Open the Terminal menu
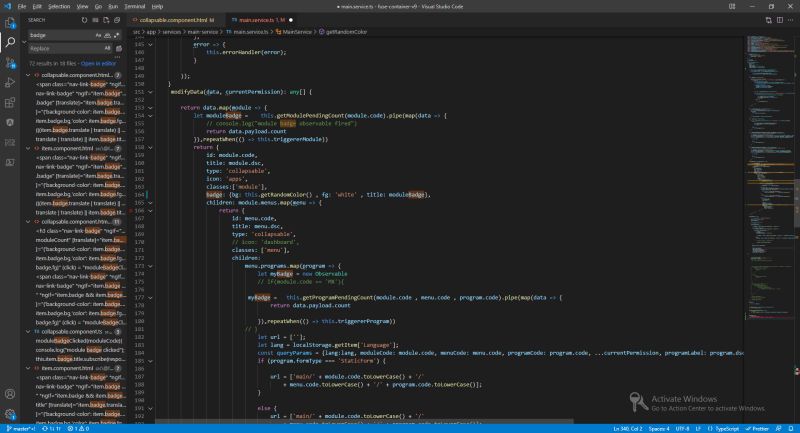 pyautogui.click(x=135, y=7)
